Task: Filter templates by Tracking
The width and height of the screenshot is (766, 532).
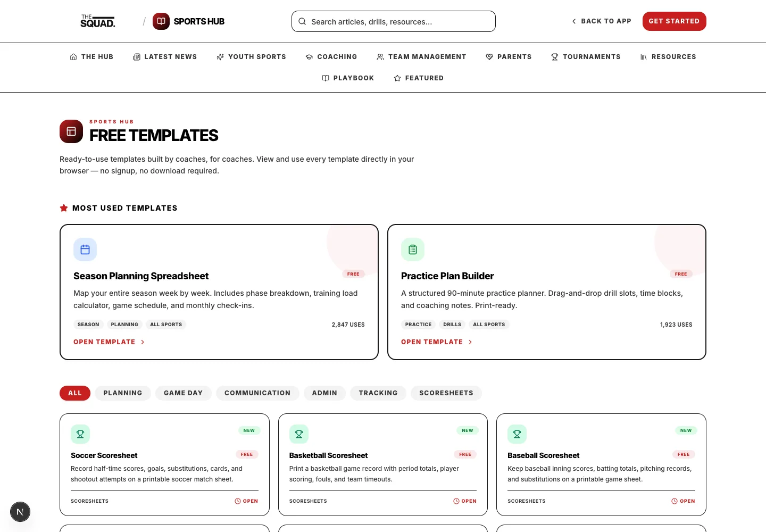Action: tap(378, 393)
